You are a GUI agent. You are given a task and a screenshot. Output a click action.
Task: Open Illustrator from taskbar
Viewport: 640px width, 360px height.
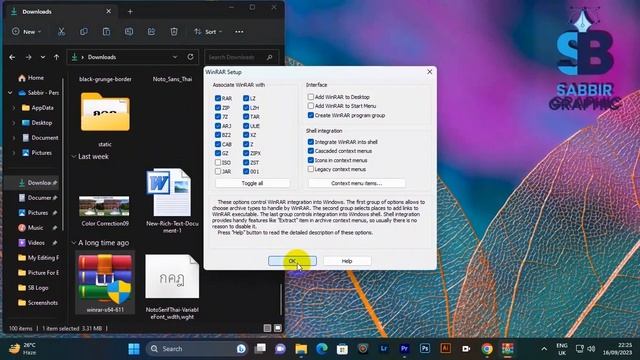[445, 349]
